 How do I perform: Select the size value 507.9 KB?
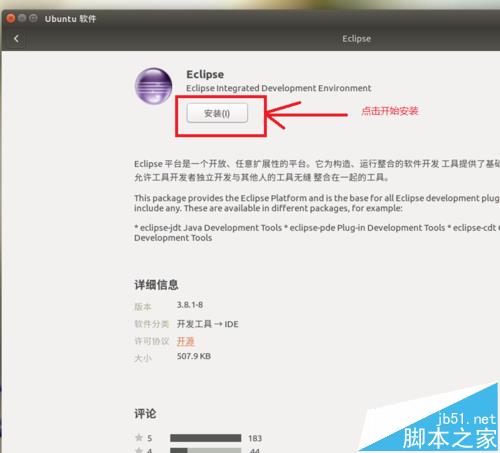194,356
